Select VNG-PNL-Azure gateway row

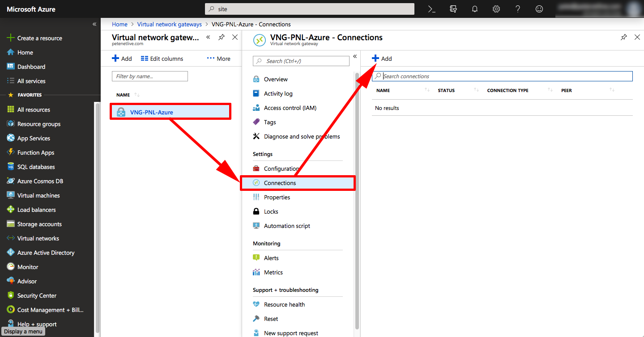171,112
